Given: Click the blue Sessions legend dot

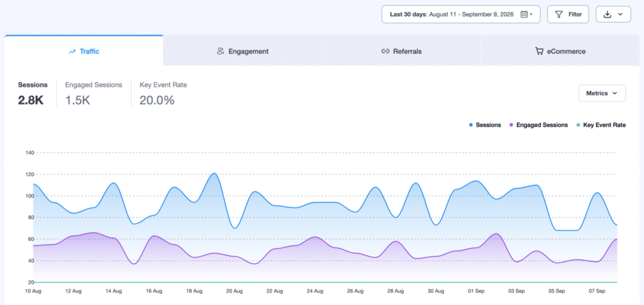Looking at the screenshot, I should click(x=470, y=125).
